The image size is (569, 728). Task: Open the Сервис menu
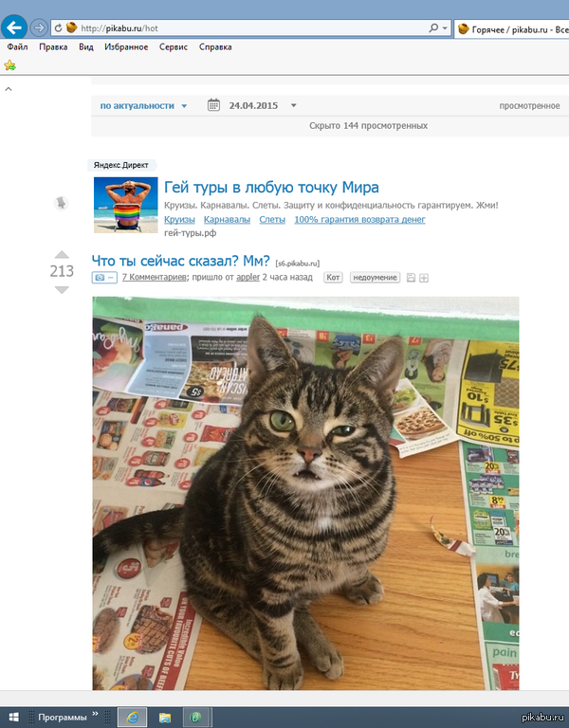pyautogui.click(x=174, y=46)
